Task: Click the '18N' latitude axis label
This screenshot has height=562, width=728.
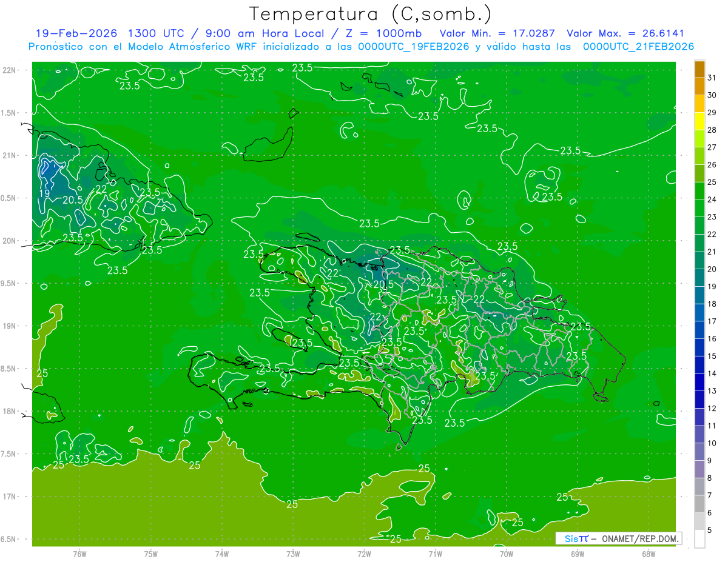Action: pyautogui.click(x=10, y=412)
